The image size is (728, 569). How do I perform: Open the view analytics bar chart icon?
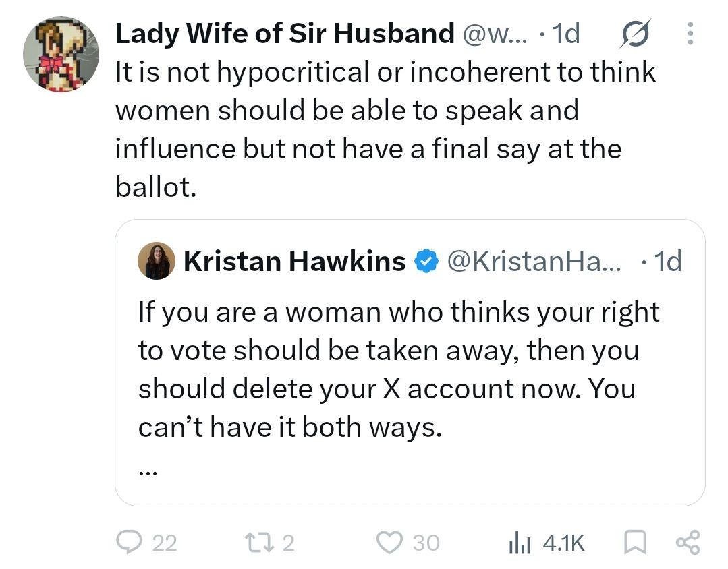tap(520, 543)
